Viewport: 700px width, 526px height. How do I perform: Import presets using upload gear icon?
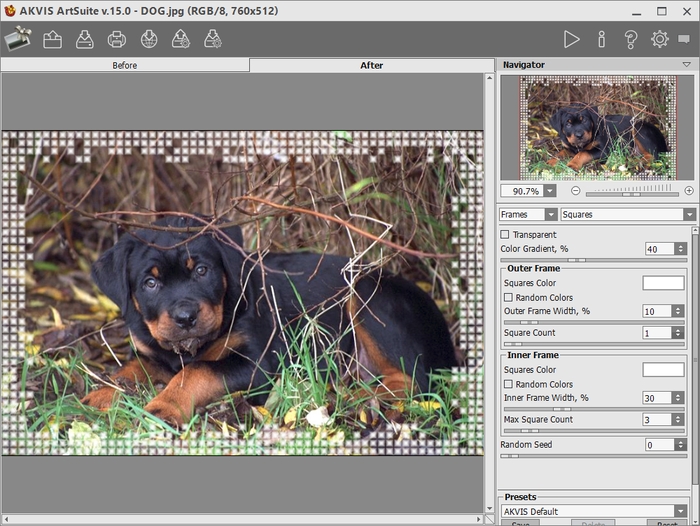coord(181,39)
